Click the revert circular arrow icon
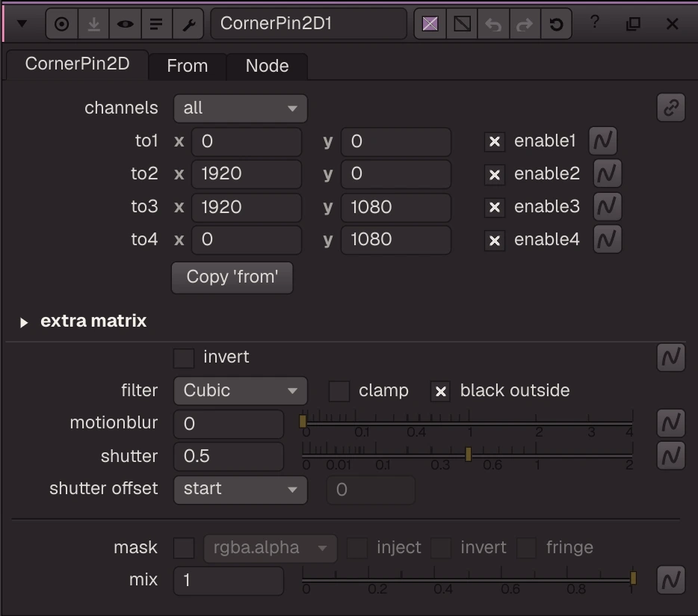 (556, 24)
